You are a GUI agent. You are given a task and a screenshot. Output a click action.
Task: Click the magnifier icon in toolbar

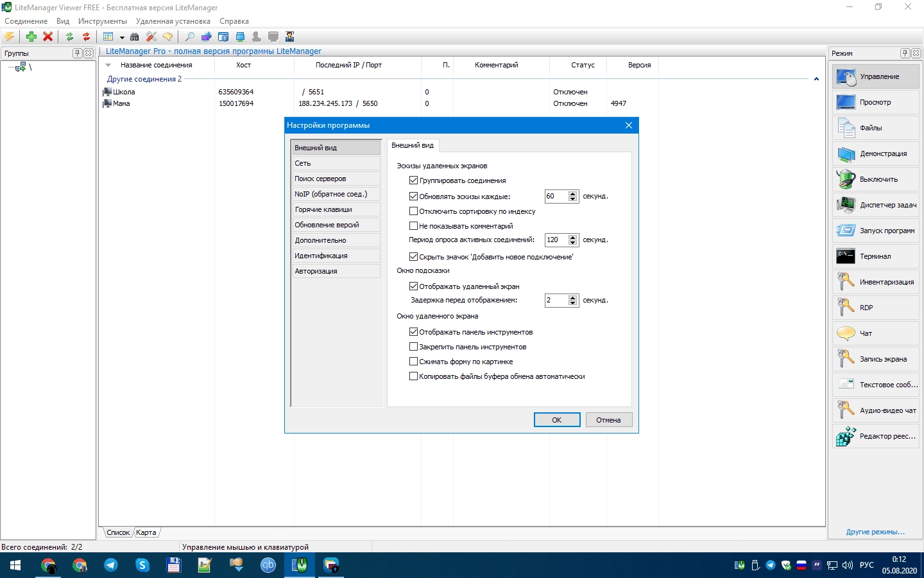(189, 37)
